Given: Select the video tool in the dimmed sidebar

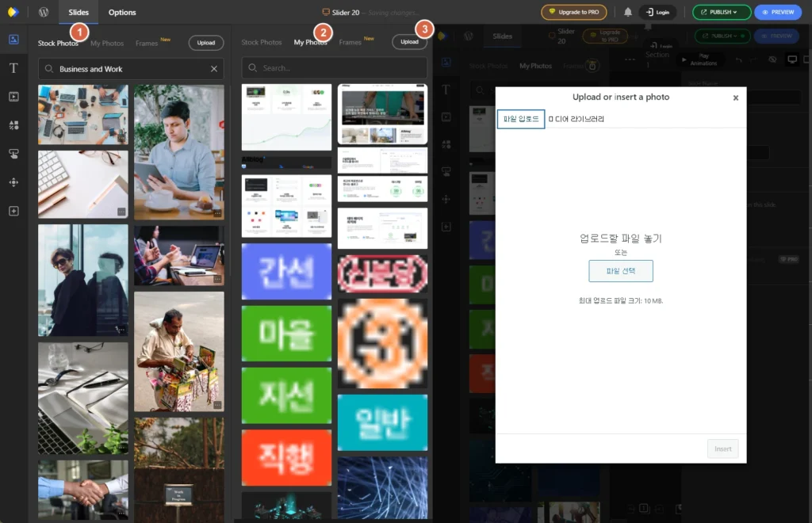Looking at the screenshot, I should tap(446, 117).
